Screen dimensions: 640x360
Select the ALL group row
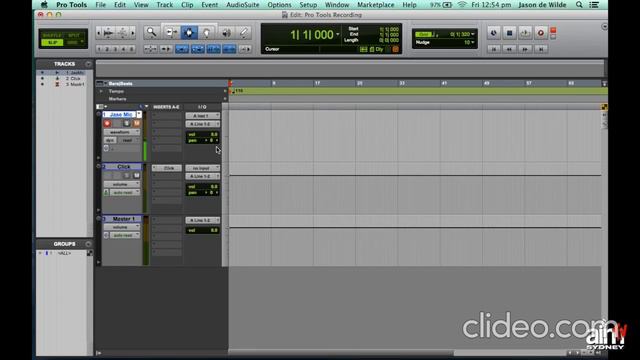[64, 253]
